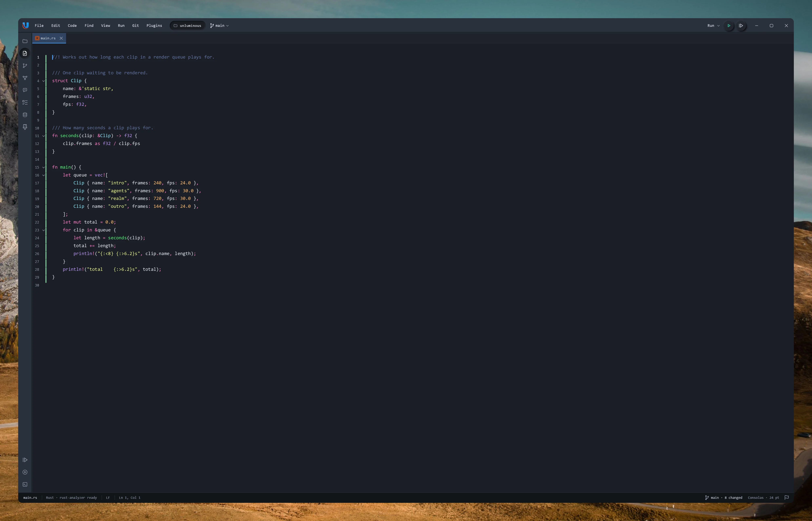
Task: Collapse the for loop fold at line 23
Action: [x=43, y=230]
